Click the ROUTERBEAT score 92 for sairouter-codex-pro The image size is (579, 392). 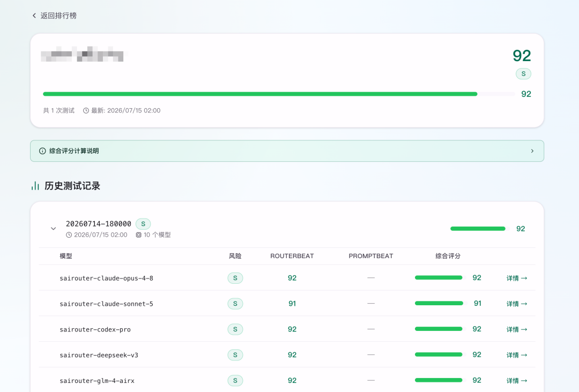292,329
